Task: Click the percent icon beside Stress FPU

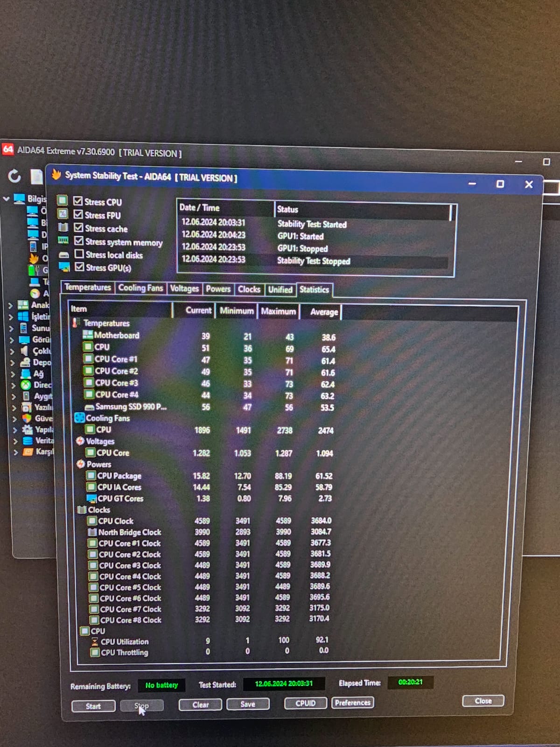Action: (x=63, y=214)
